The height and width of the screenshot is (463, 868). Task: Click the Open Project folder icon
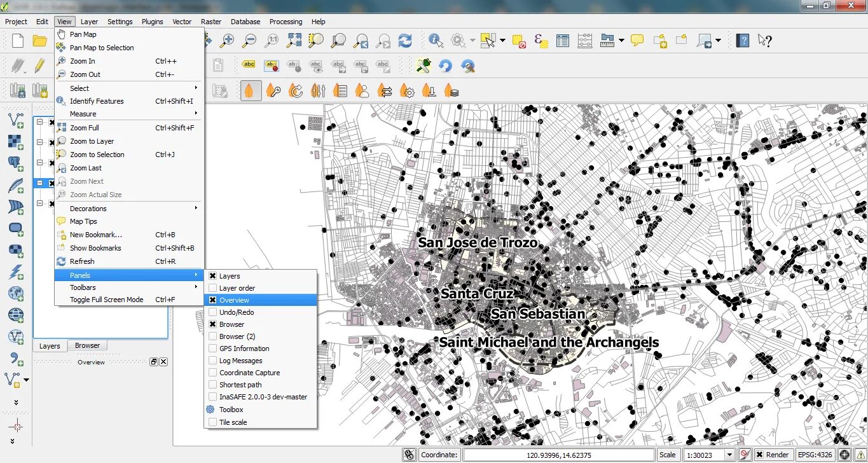[x=40, y=41]
